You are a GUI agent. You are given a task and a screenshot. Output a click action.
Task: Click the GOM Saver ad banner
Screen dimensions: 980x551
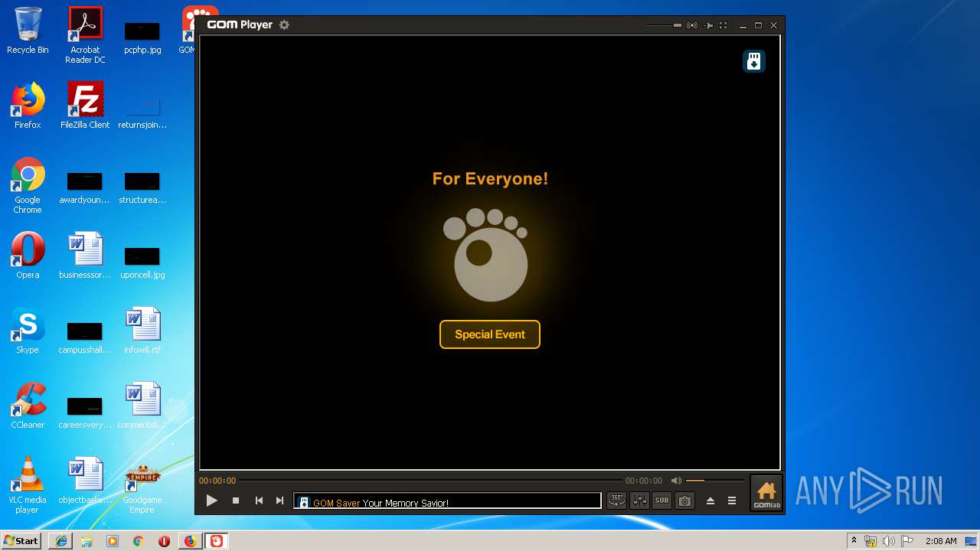pos(448,502)
